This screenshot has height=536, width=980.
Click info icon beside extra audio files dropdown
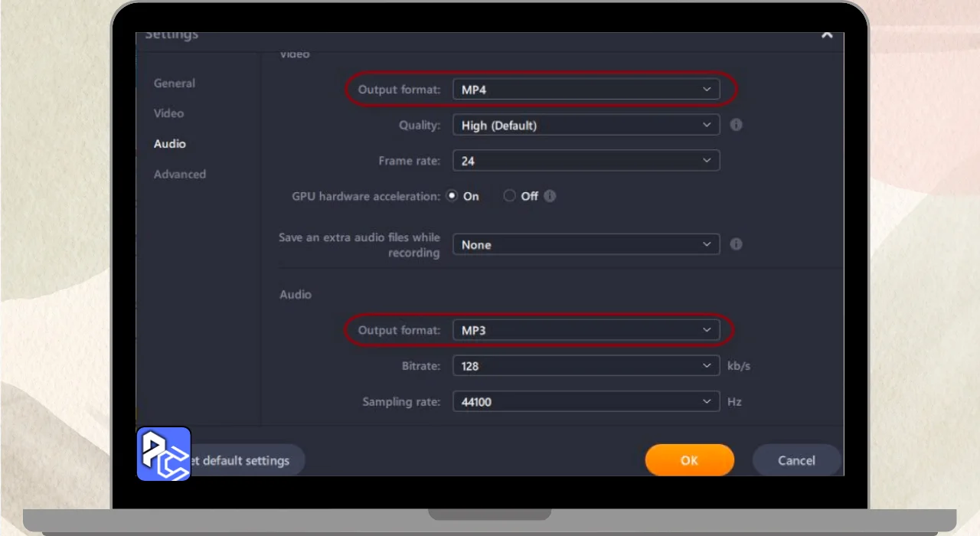pos(736,244)
